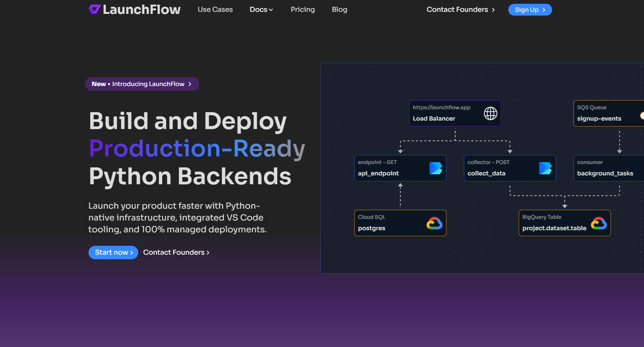Image resolution: width=644 pixels, height=347 pixels.
Task: Click the Start now button
Action: coord(113,252)
